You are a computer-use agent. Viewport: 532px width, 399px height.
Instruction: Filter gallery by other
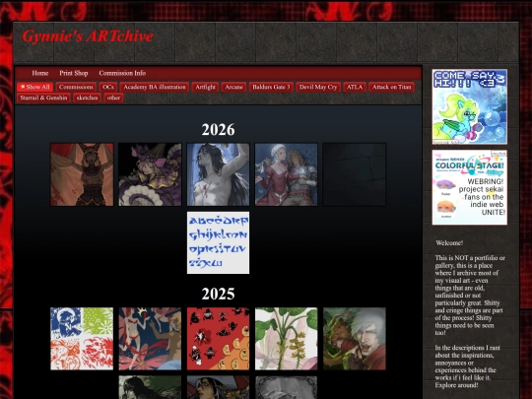(x=113, y=98)
